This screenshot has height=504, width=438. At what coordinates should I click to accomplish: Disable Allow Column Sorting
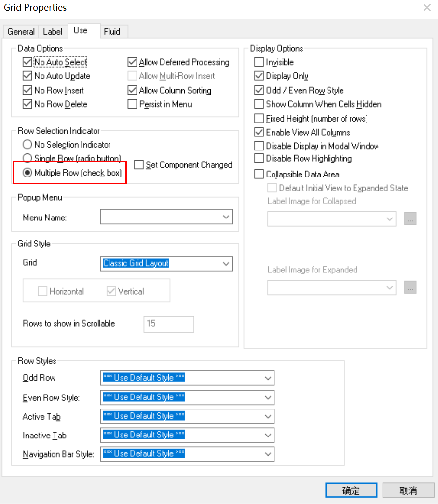click(x=133, y=90)
